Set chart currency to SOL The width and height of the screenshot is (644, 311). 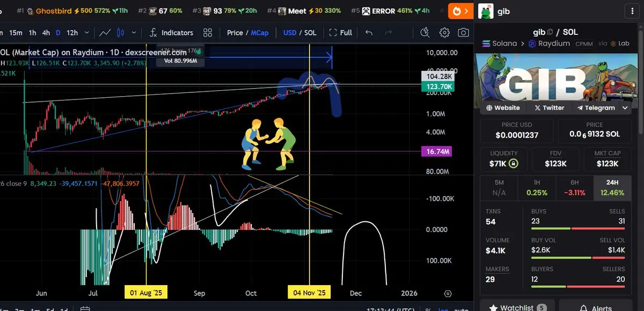(310, 33)
